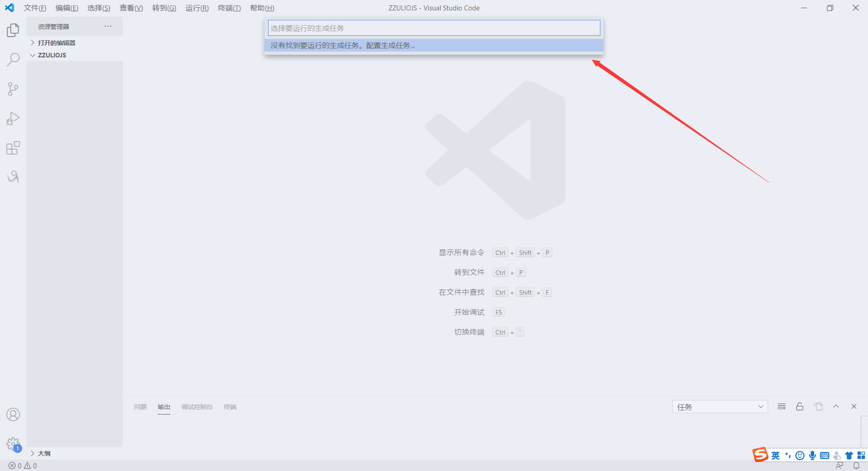Click errors and warnings count in status bar

[x=23, y=466]
